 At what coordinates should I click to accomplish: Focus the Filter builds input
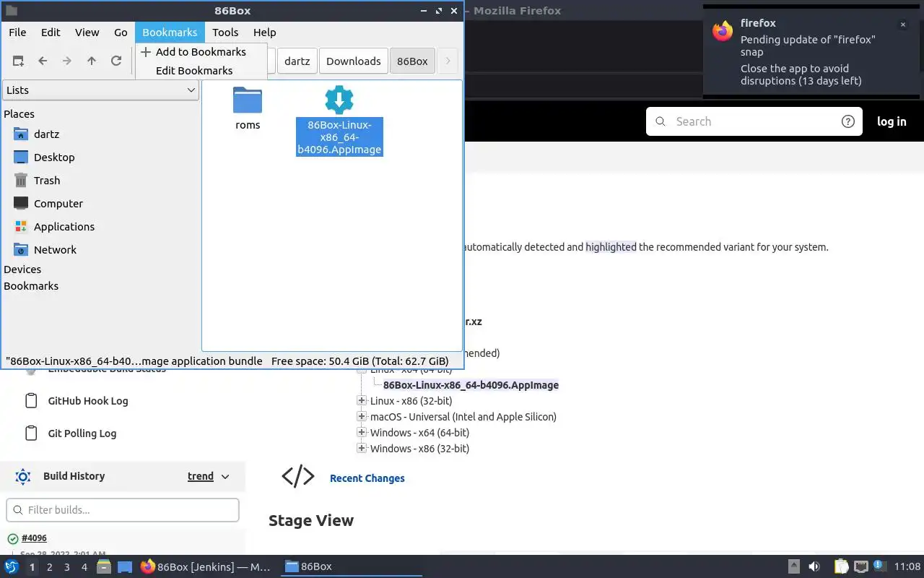(x=123, y=510)
